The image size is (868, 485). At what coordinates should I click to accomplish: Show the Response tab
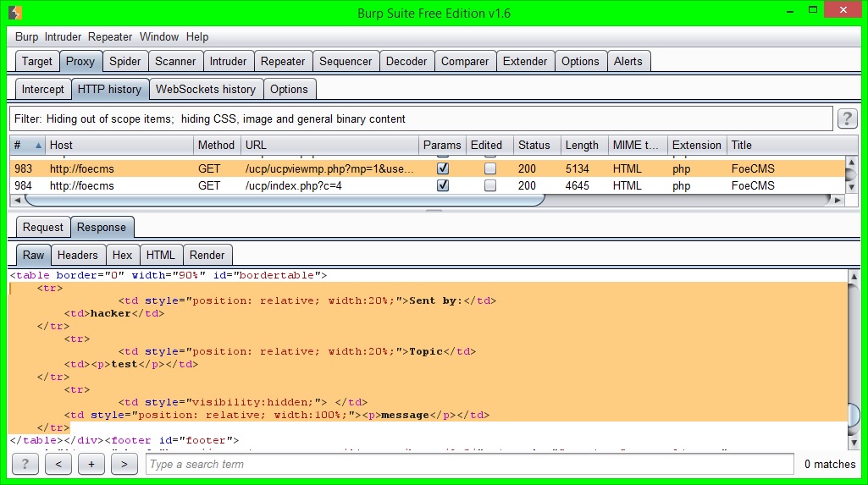pos(102,228)
